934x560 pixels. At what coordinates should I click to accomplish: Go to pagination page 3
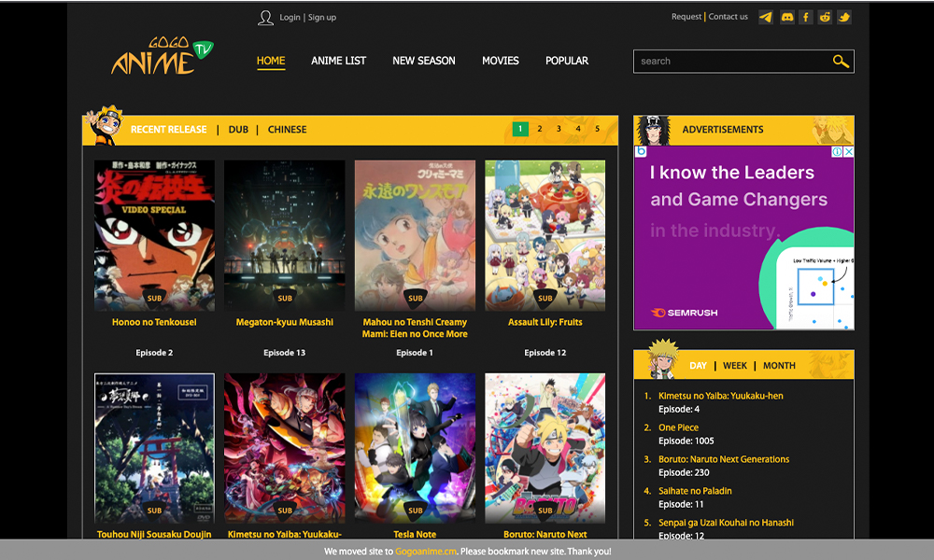(559, 129)
